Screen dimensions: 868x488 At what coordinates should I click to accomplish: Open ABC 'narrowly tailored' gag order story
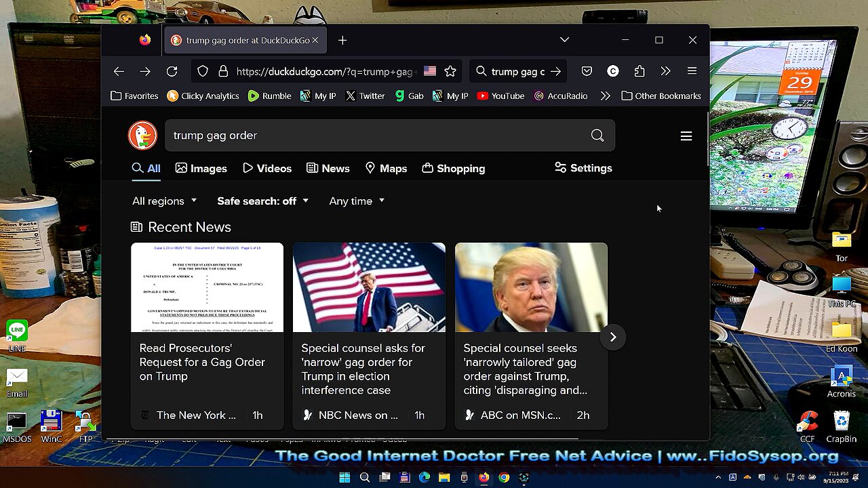point(531,335)
